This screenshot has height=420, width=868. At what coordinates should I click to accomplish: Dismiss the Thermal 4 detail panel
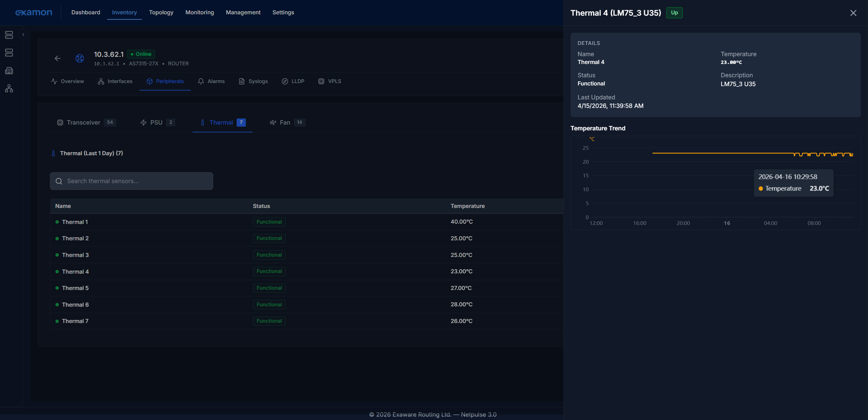(853, 13)
